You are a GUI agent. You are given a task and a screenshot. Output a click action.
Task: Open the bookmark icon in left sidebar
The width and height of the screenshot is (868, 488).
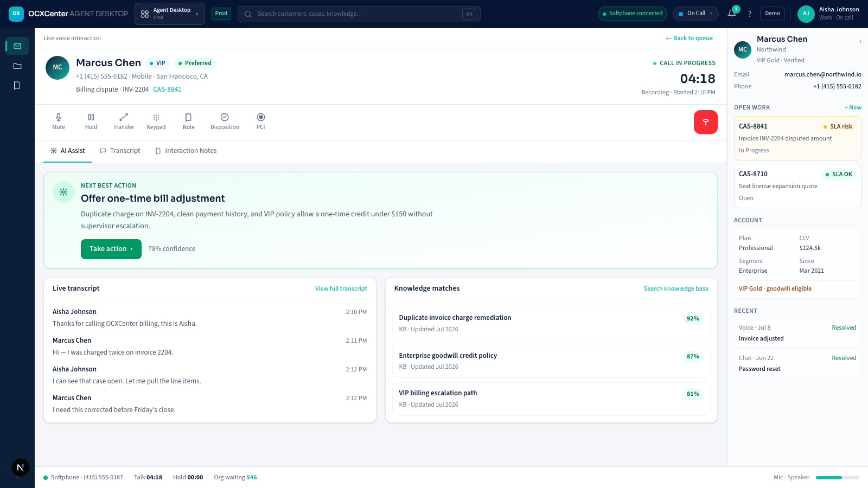point(17,85)
